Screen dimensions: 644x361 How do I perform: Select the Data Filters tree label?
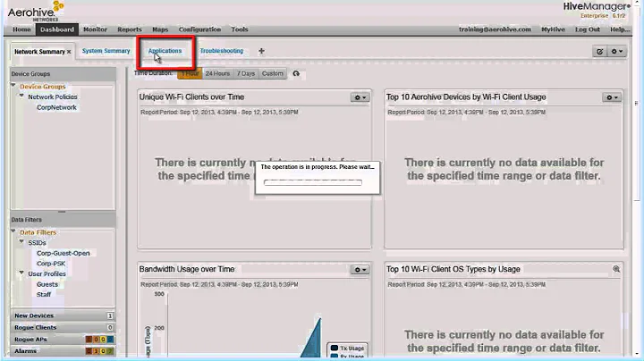click(x=38, y=232)
